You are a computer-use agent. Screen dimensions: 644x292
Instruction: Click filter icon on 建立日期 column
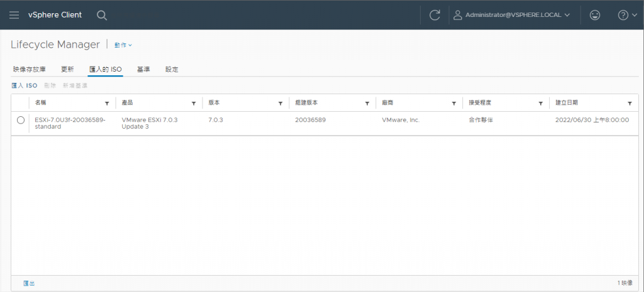(x=630, y=104)
